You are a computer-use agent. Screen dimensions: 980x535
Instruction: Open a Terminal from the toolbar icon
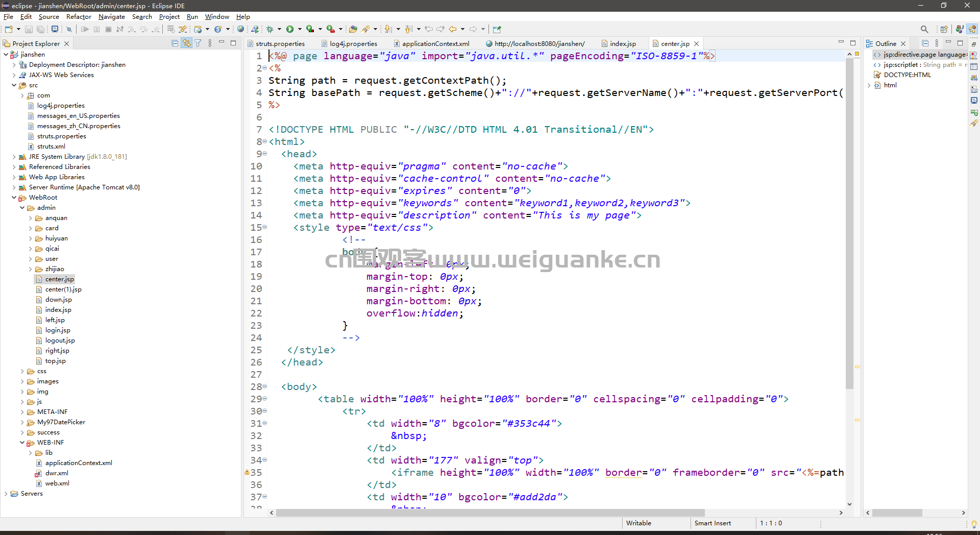click(x=55, y=29)
